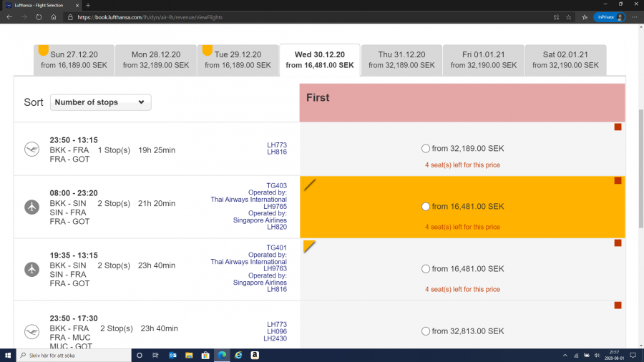Click the Thai Airways International operator link under TG403

tap(248, 200)
